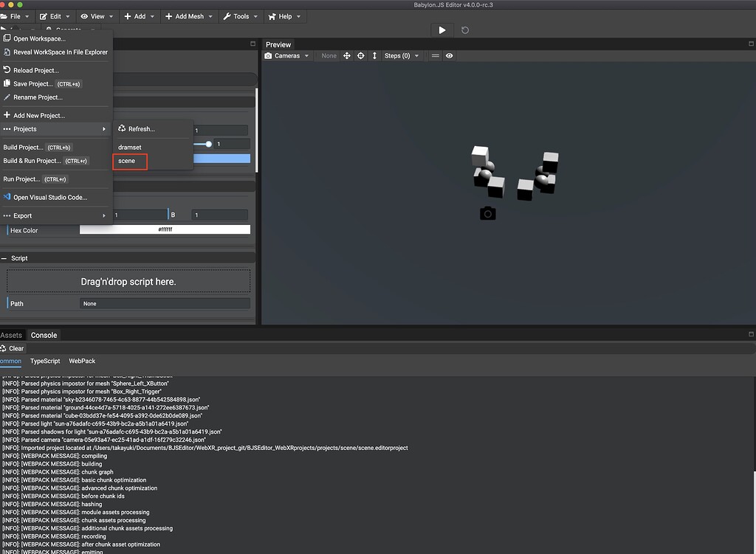Screen dimensions: 756x554
Task: Open the camera icon next to Cameras dropdown
Action: coord(269,55)
